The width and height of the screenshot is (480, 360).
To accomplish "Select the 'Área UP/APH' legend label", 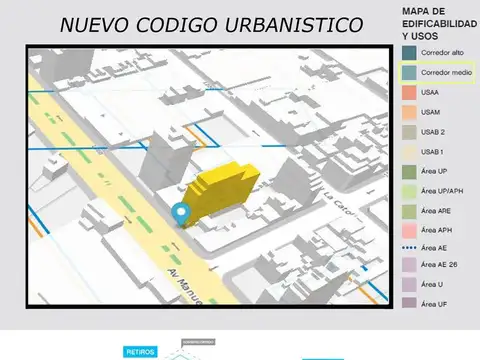I will pyautogui.click(x=442, y=191).
